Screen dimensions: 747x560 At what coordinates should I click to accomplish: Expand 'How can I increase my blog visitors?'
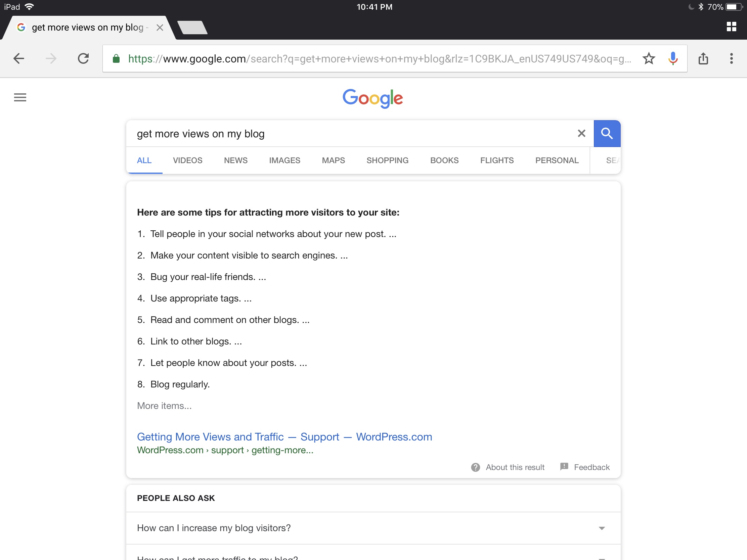click(602, 528)
